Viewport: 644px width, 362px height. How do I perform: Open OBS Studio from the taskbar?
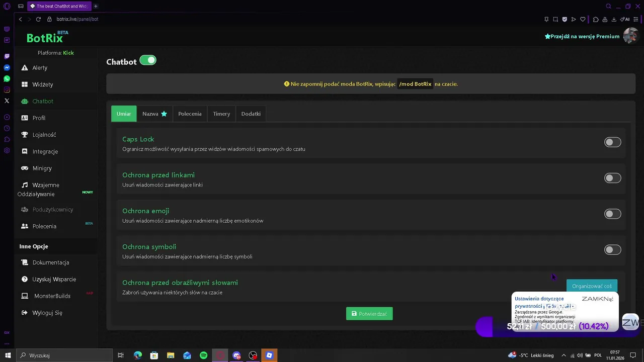pos(253,355)
